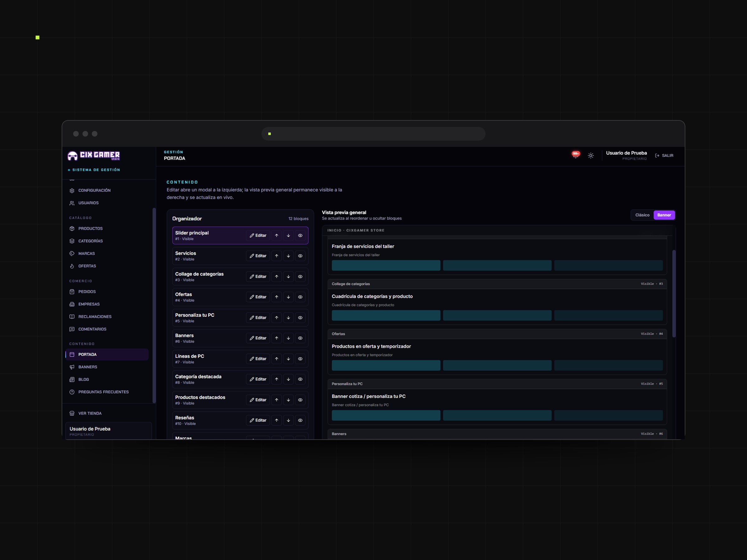Open Configuración in the sidebar
This screenshot has height=560, width=747.
(x=107, y=190)
